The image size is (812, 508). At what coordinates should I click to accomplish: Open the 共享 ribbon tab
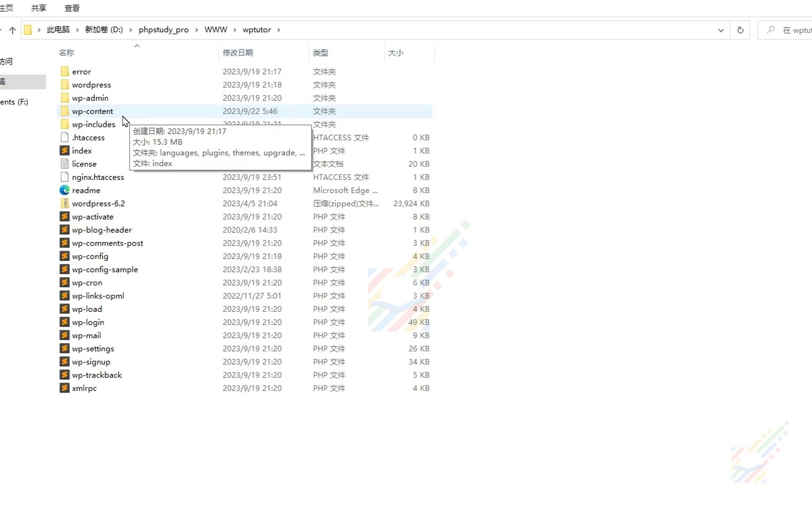point(39,8)
